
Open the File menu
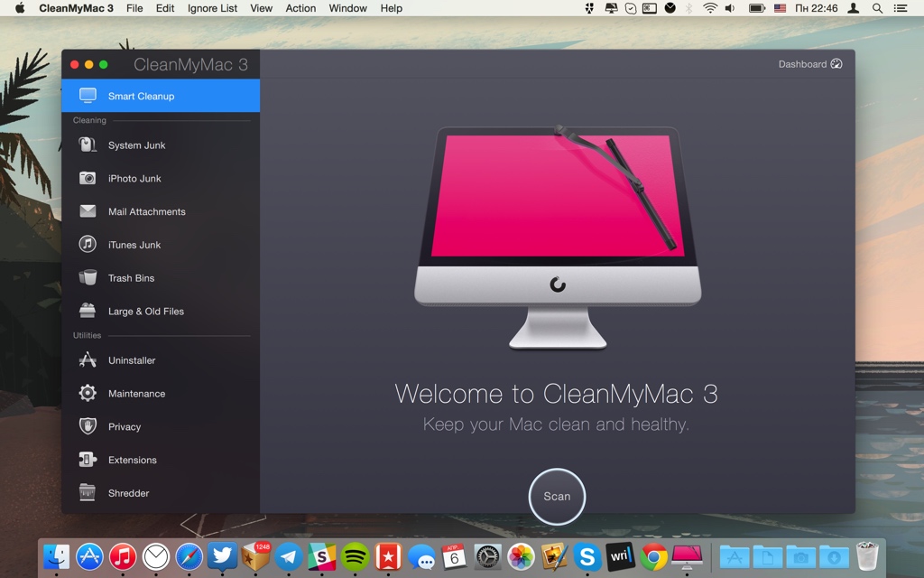tap(134, 8)
